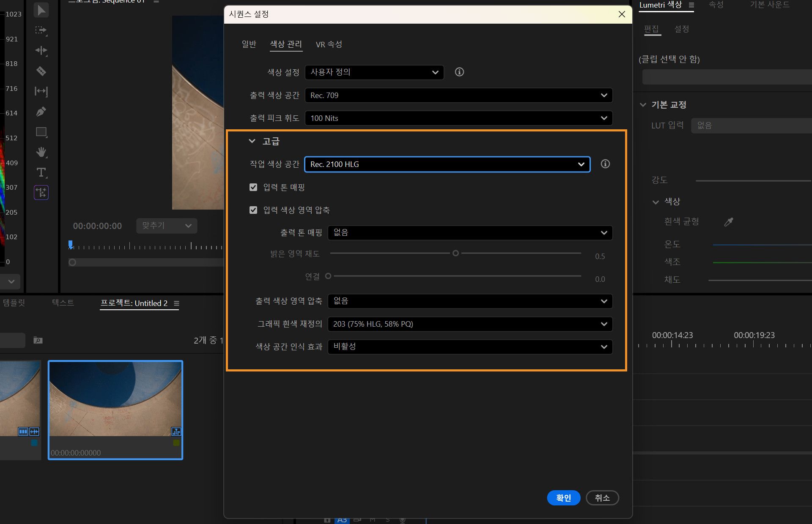
Task: Collapse the 고급 section
Action: pos(252,141)
